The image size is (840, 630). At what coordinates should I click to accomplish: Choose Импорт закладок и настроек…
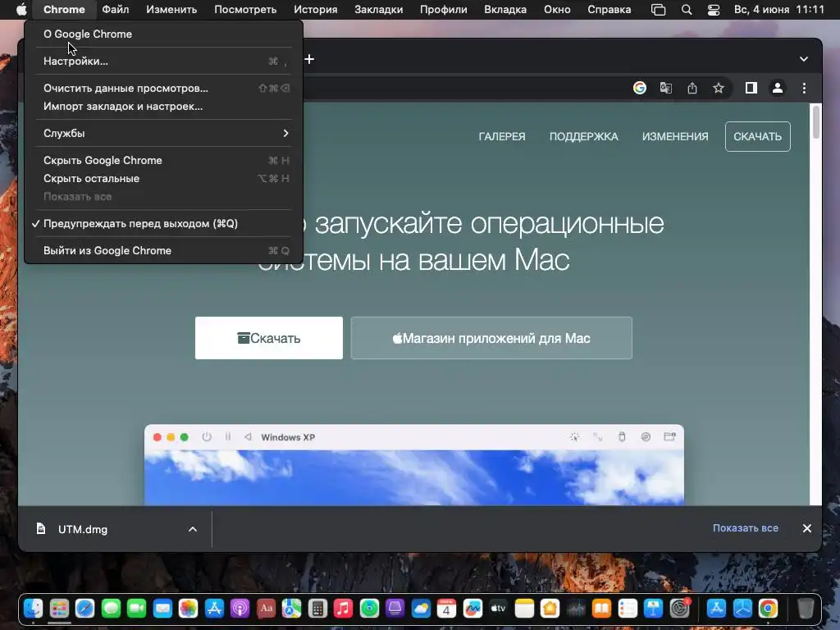[x=163, y=106]
